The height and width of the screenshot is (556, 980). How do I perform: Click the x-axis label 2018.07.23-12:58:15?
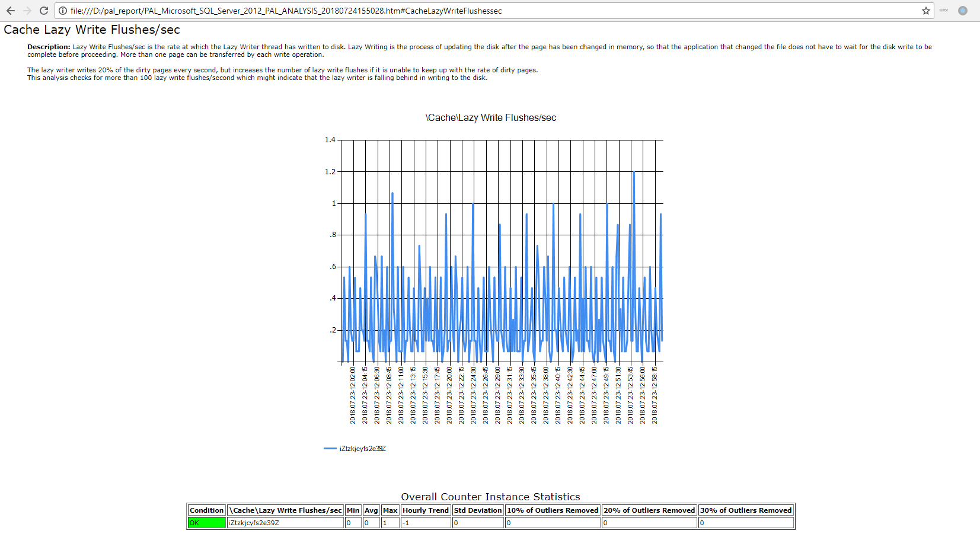[x=655, y=395]
